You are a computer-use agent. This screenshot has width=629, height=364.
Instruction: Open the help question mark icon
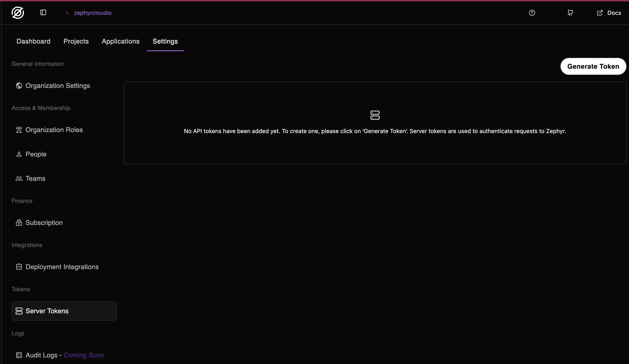click(x=533, y=13)
